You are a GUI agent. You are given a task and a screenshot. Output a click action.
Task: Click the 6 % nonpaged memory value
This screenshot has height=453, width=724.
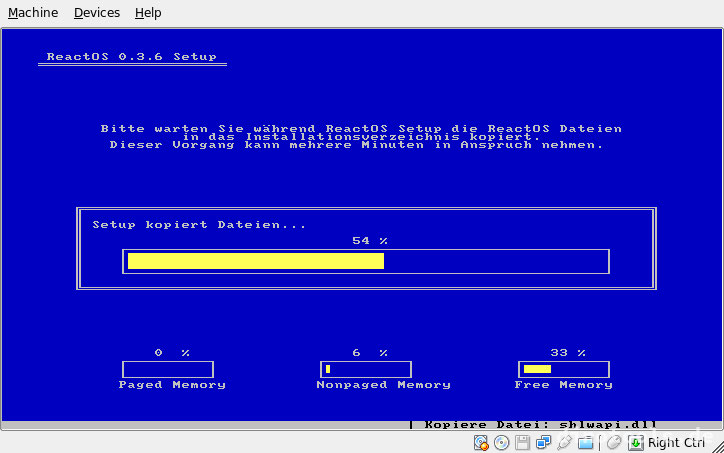point(370,353)
